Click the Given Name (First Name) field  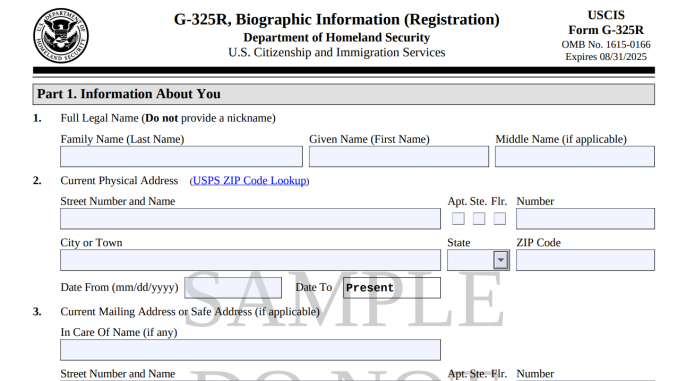(x=399, y=157)
